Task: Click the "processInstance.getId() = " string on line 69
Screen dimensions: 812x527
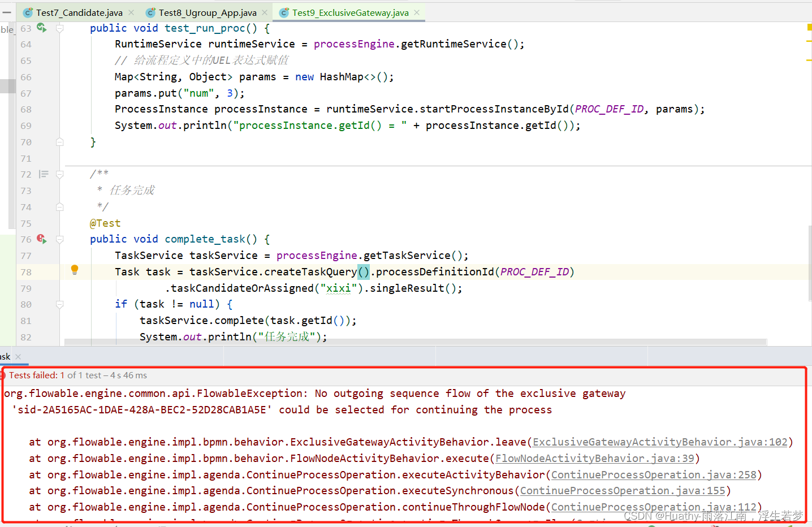Action: click(320, 126)
